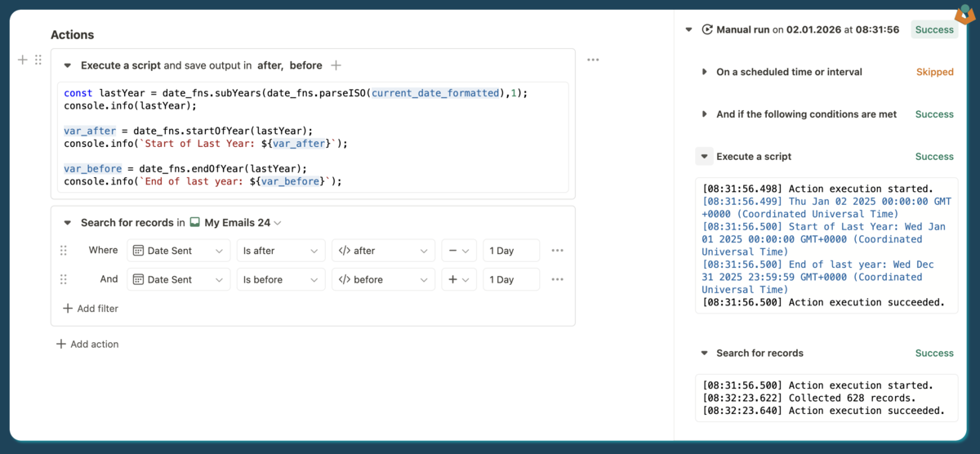Open the 'Is after' operator dropdown
Screen dimensions: 980x454
pos(280,251)
